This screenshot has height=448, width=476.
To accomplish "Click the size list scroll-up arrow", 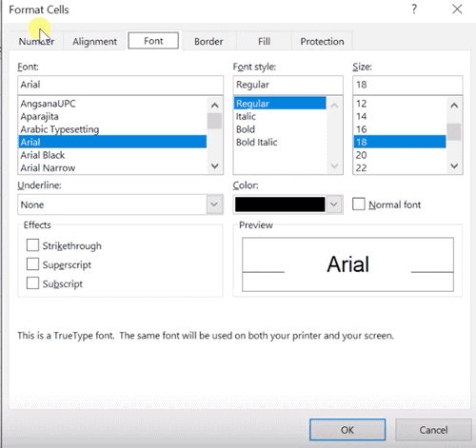I will pyautogui.click(x=454, y=106).
